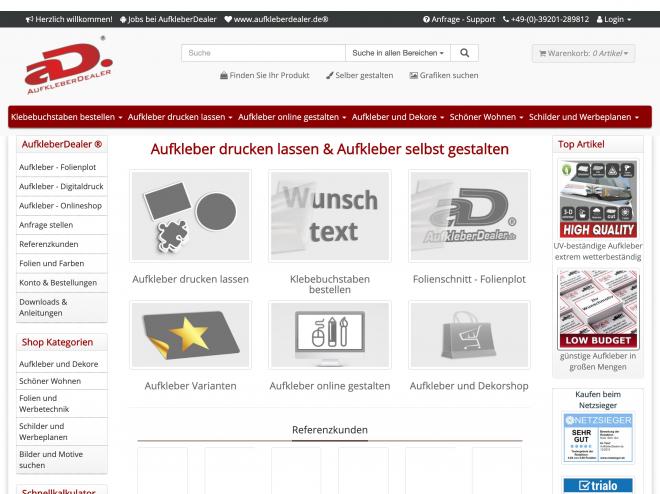This screenshot has width=660, height=494.
Task: Expand Aufkleber drucken lassen nav menu
Action: (180, 117)
